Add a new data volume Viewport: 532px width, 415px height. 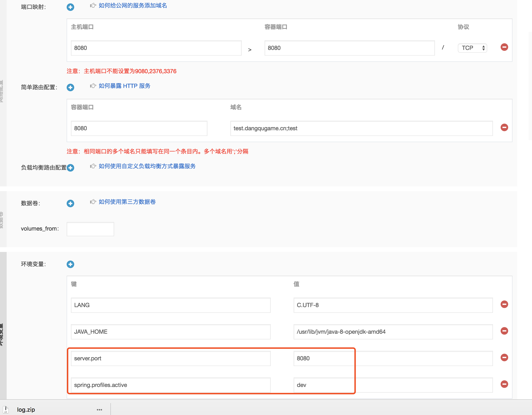coord(70,203)
